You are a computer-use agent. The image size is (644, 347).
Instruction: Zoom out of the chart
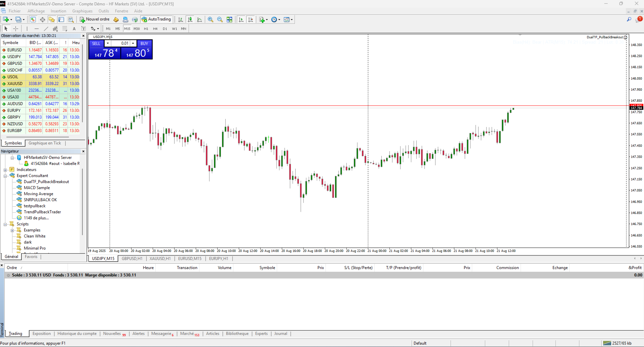point(220,19)
